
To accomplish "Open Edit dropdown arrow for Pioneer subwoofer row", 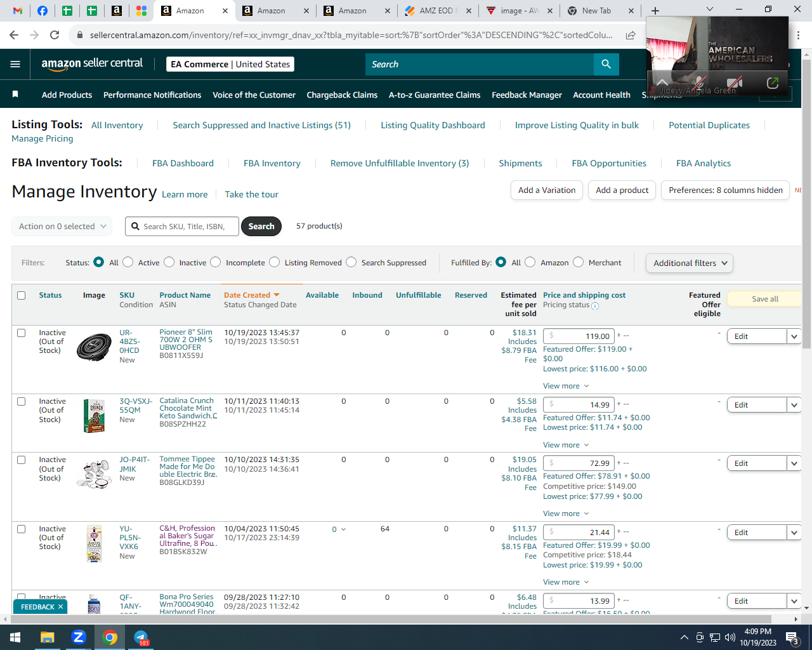I will (794, 336).
